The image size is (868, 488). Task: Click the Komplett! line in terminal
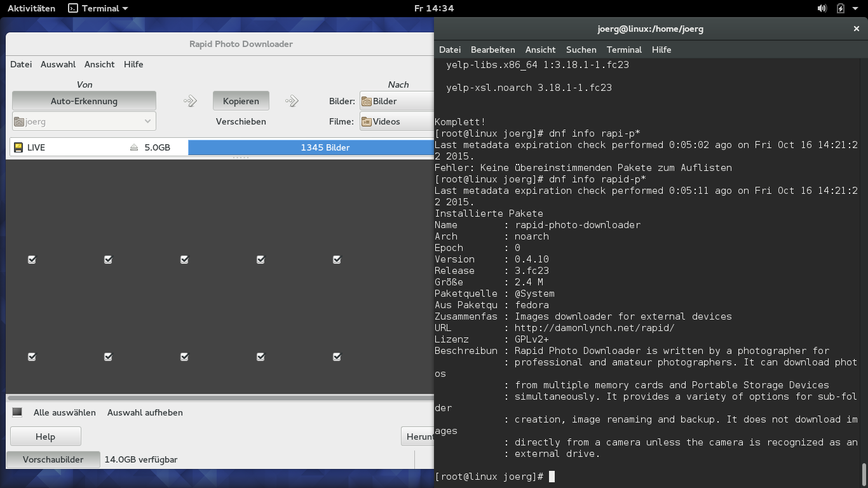coord(460,122)
